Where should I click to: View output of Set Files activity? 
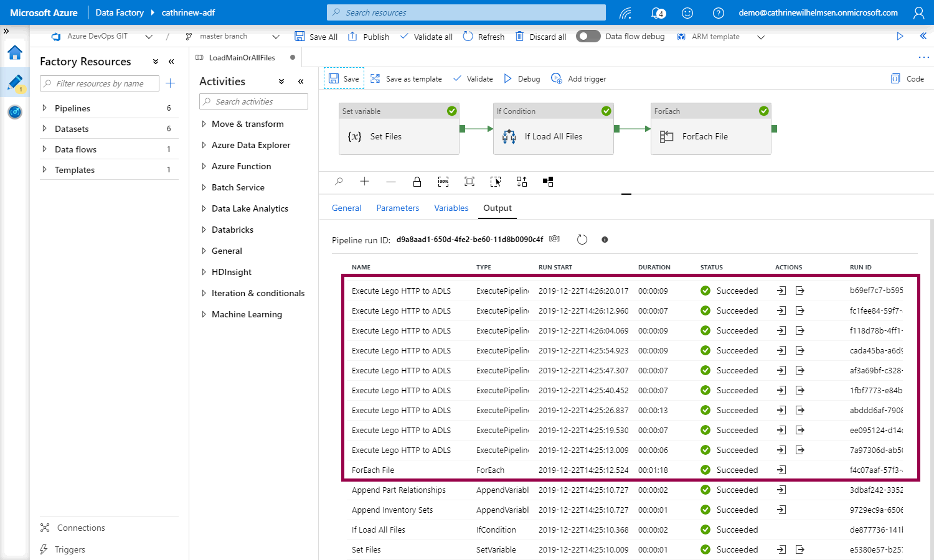(800, 549)
